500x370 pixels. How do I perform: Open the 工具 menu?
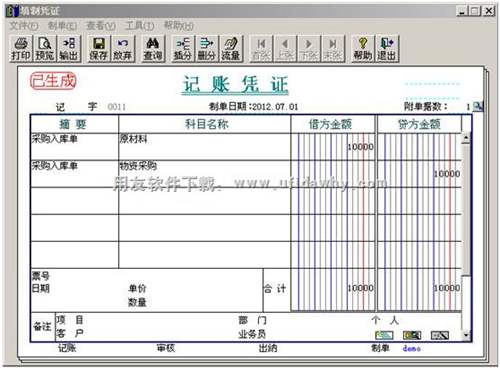140,26
